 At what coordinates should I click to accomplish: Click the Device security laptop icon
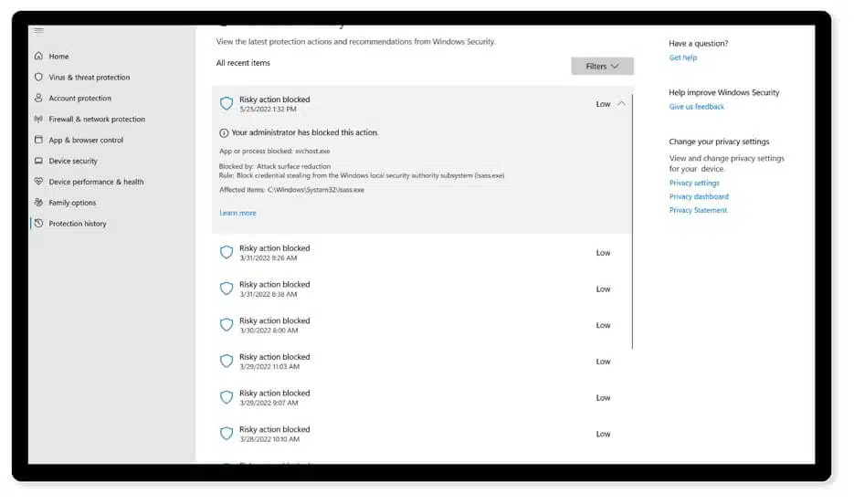(38, 161)
